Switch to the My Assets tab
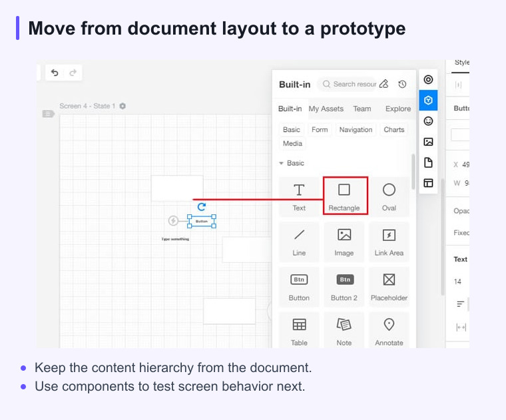The height and width of the screenshot is (420, 506). pos(326,108)
